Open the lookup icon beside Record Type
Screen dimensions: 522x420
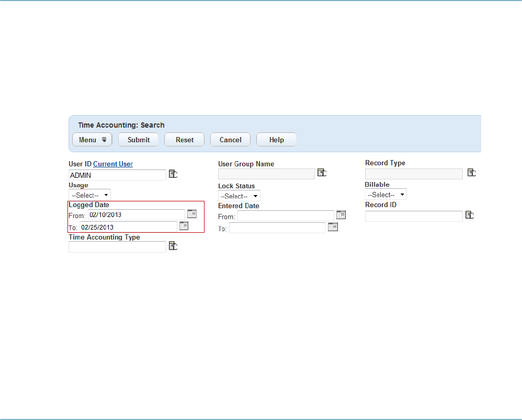tap(472, 173)
